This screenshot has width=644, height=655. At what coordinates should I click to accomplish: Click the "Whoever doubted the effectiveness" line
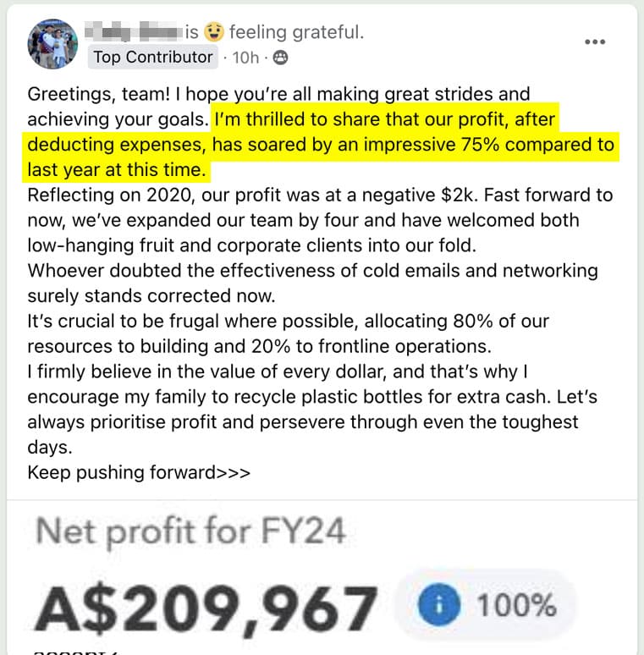pos(312,272)
